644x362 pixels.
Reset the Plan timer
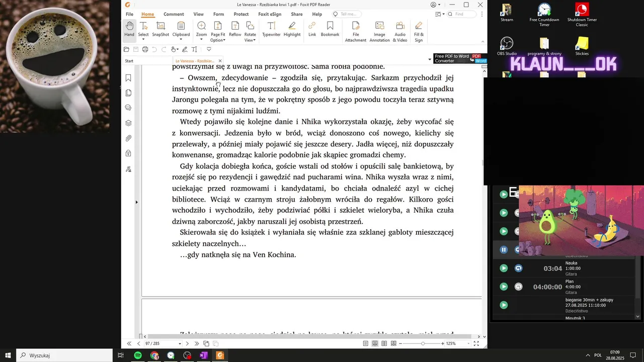point(519,287)
